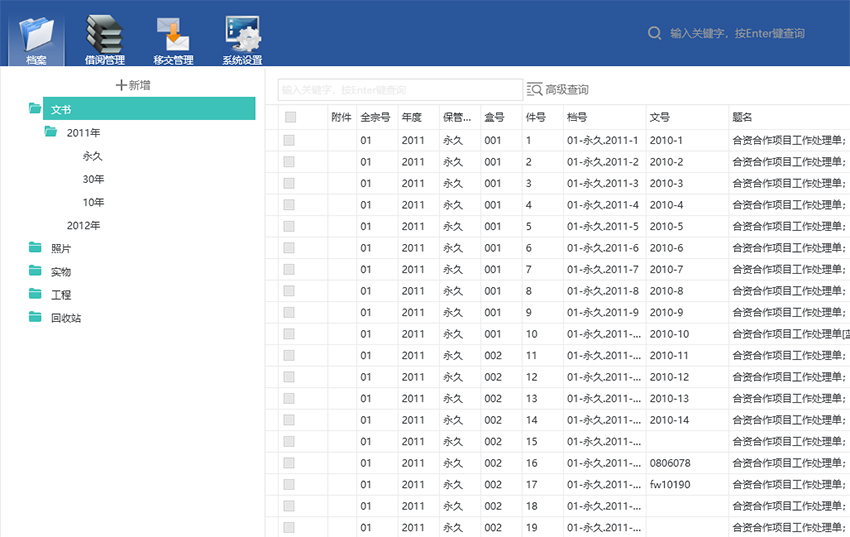
Task: Open the 工程 category
Action: pyautogui.click(x=61, y=295)
